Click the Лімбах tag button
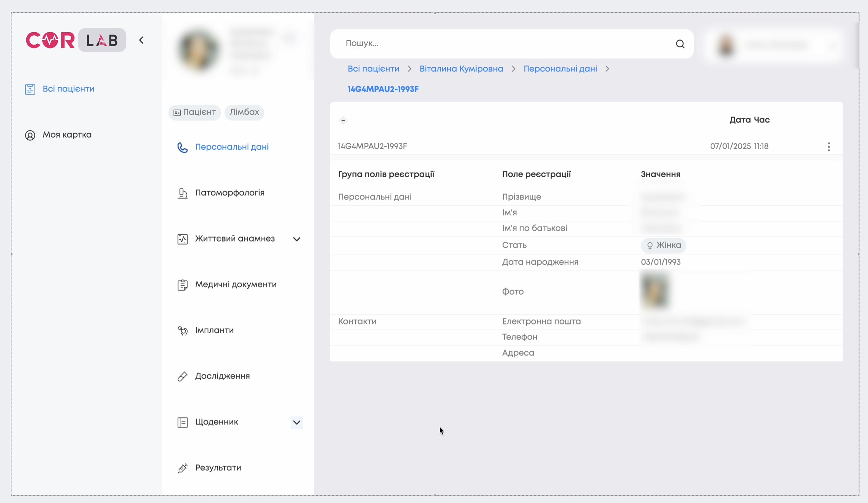 point(244,112)
